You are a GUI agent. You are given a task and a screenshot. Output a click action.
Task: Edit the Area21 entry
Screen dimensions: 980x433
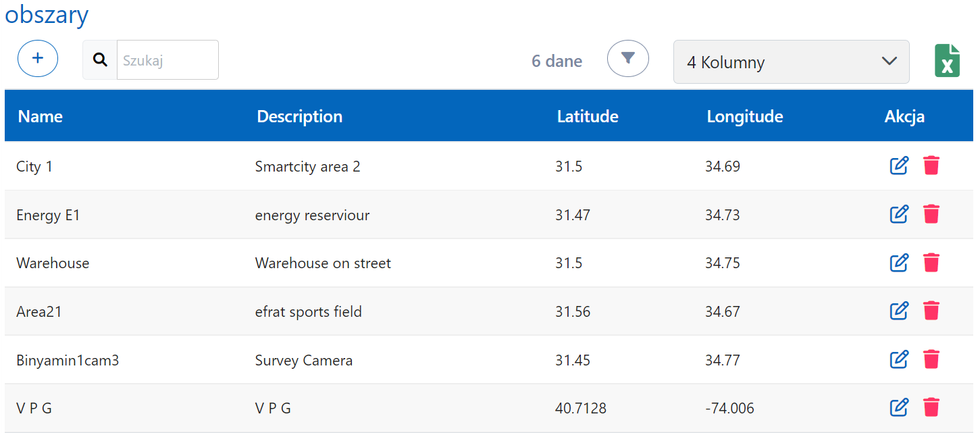[x=899, y=311]
